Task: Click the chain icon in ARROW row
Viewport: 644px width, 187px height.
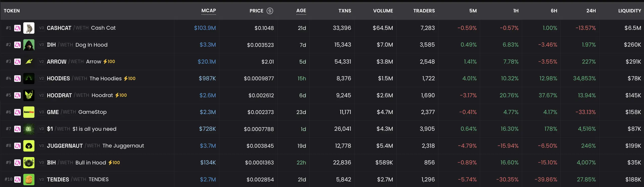Action: point(17,62)
